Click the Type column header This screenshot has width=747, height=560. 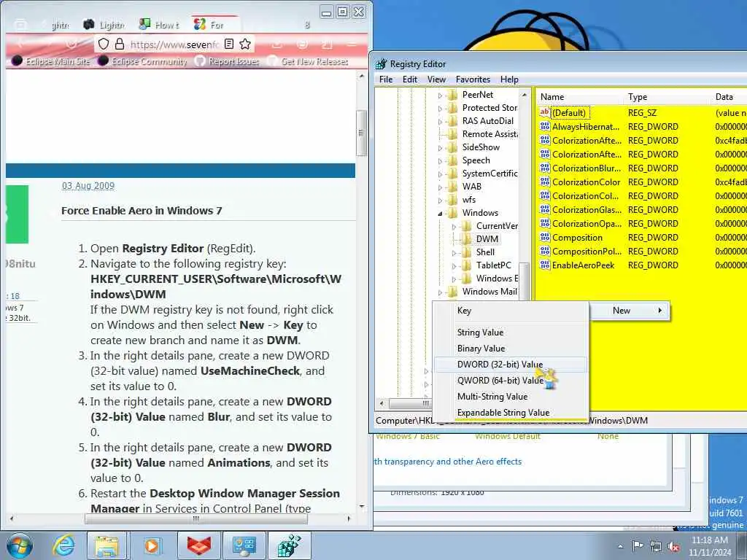click(x=667, y=97)
